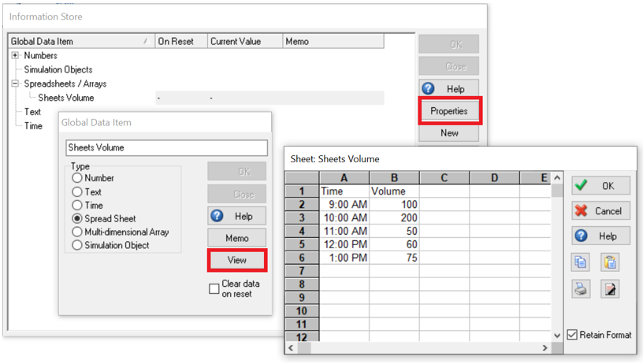
Task: Enable Clear data on reset checkbox
Action: pyautogui.click(x=214, y=289)
